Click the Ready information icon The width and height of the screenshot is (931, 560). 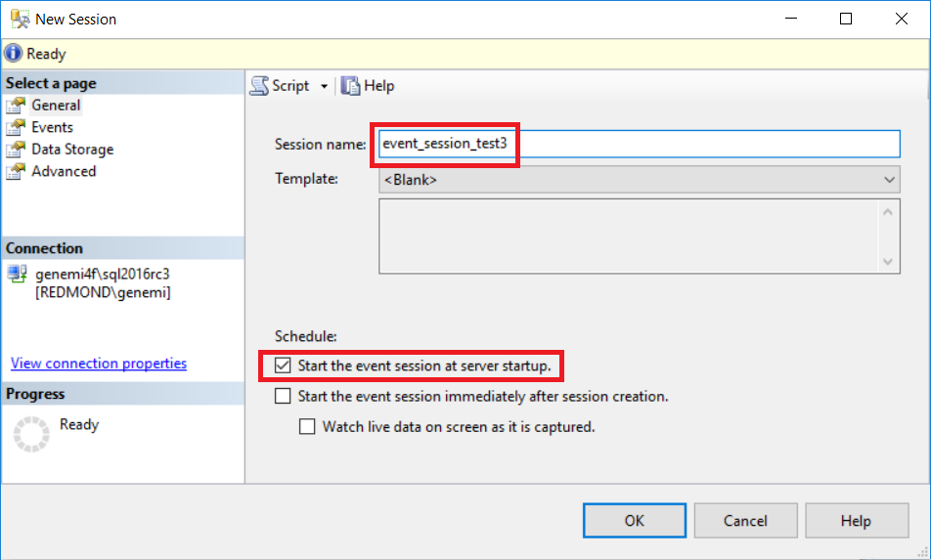13,54
